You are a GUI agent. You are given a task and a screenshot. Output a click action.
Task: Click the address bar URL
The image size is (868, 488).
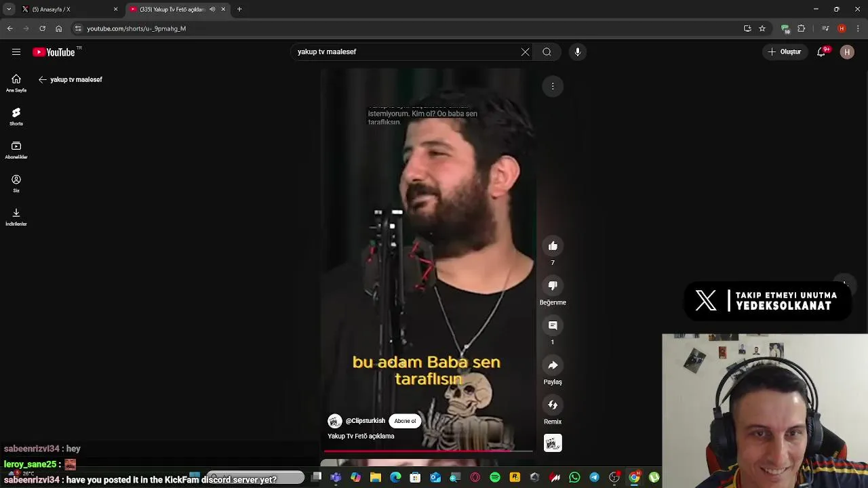click(136, 28)
